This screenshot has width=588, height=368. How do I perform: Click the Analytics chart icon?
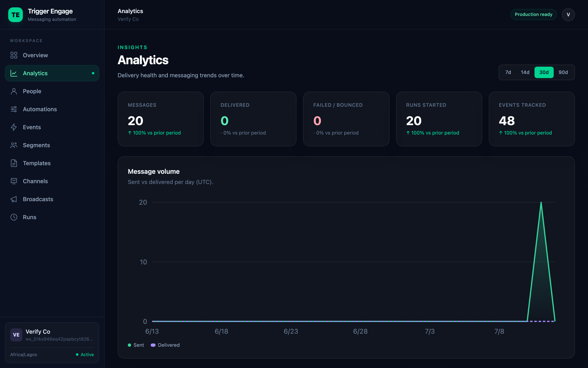pos(14,73)
